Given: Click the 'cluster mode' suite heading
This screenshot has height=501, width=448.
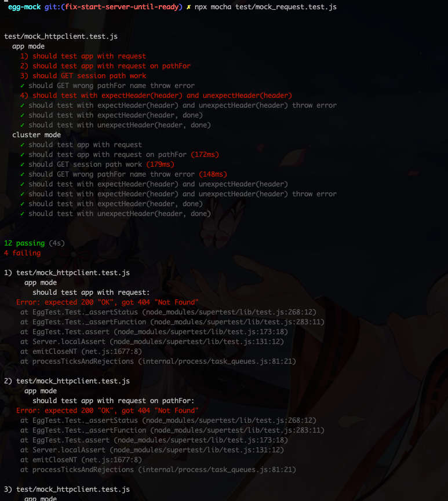Looking at the screenshot, I should [37, 135].
